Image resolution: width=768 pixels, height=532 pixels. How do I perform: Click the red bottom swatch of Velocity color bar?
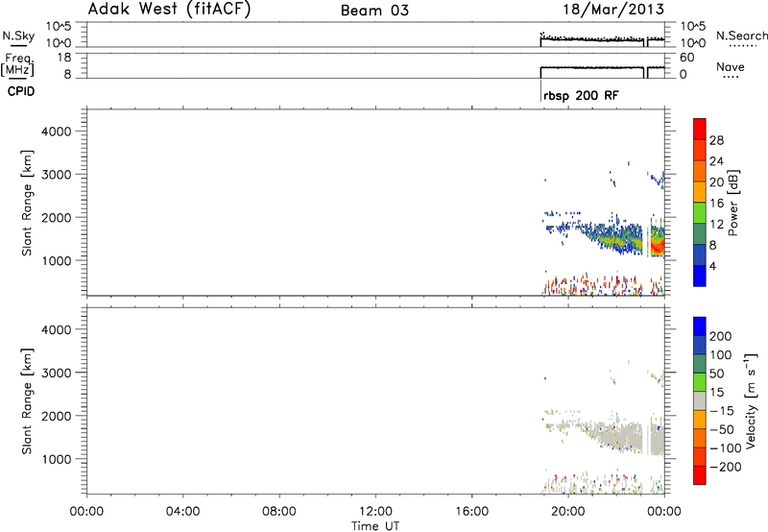point(700,475)
